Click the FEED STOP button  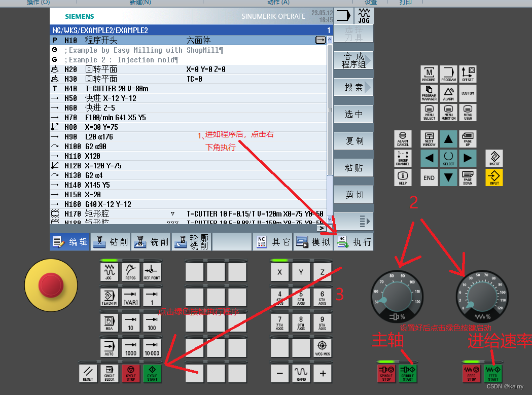click(x=472, y=374)
